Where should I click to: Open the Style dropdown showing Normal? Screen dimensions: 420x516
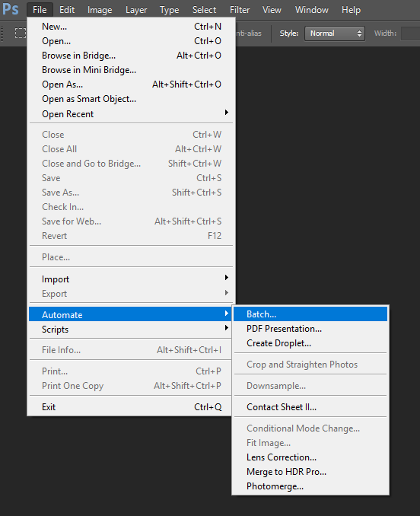335,33
